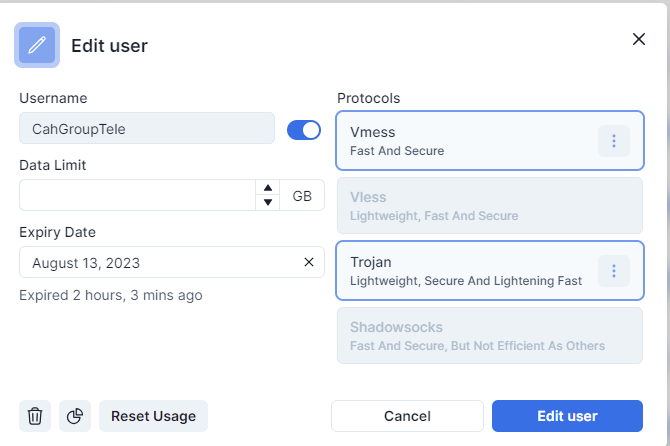Close the Edit user dialog
Viewport: 670px width, 446px height.
coord(639,39)
